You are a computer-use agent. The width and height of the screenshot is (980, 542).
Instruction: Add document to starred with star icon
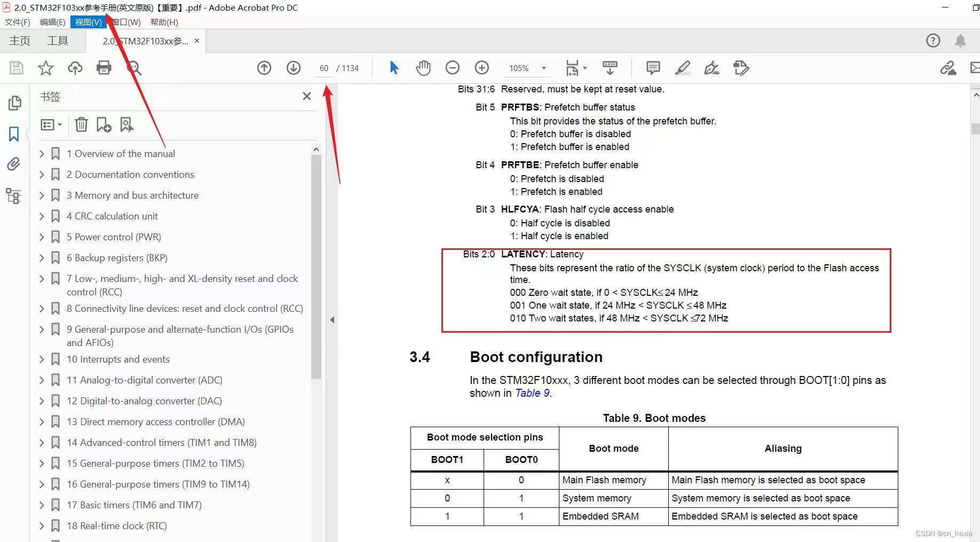tap(46, 68)
